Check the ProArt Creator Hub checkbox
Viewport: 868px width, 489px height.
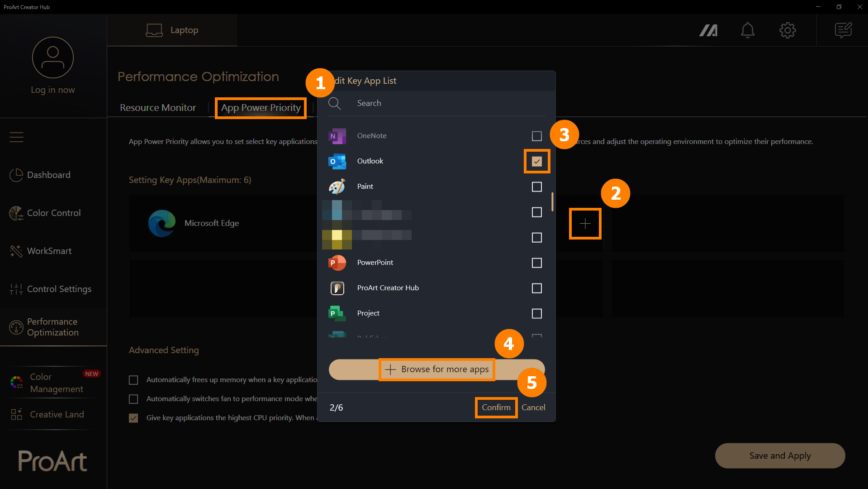tap(537, 288)
